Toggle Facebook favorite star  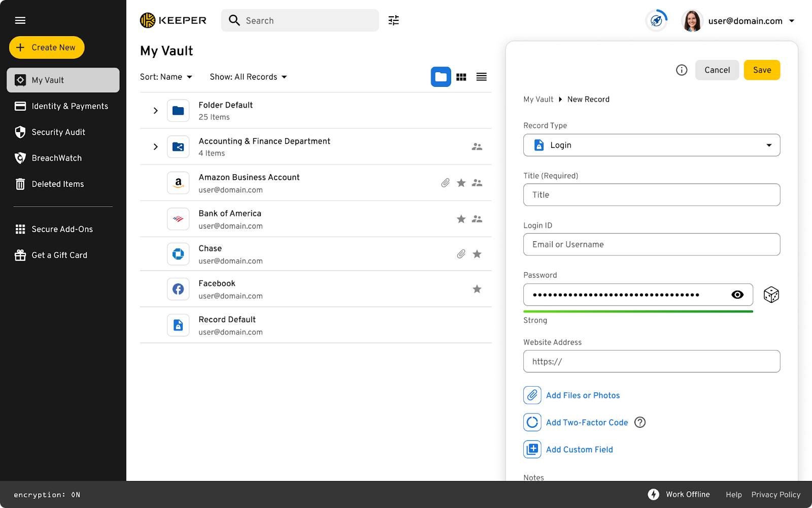pyautogui.click(x=477, y=289)
